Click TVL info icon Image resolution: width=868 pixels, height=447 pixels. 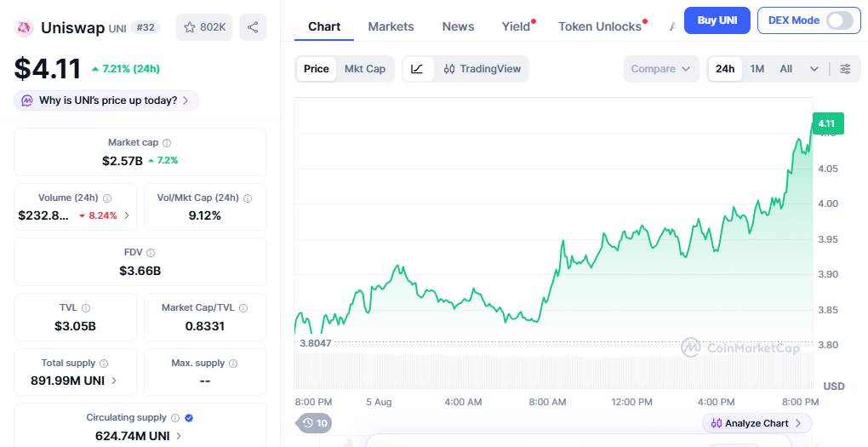[86, 308]
